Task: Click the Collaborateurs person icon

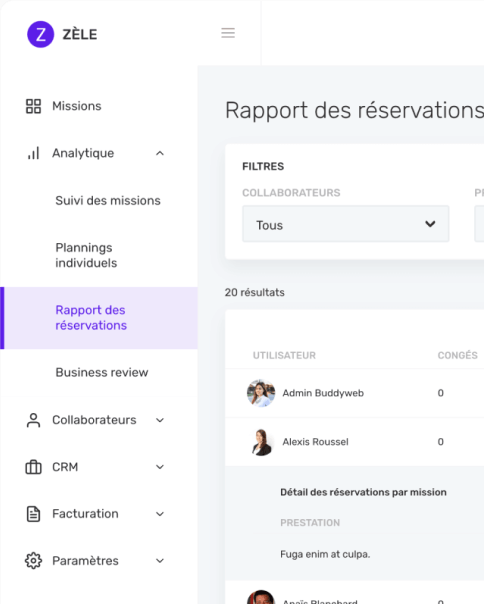Action: pos(34,420)
